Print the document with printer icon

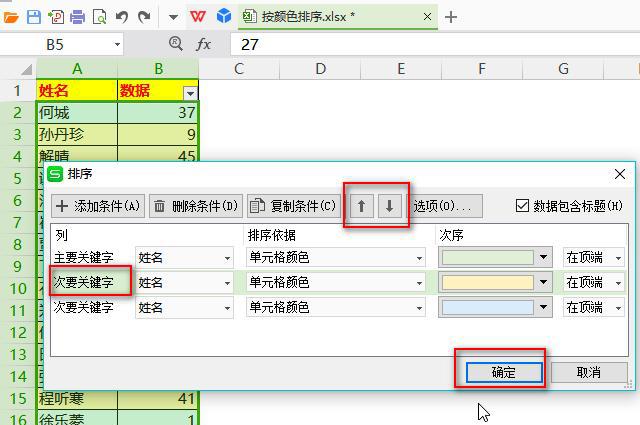pyautogui.click(x=78, y=17)
